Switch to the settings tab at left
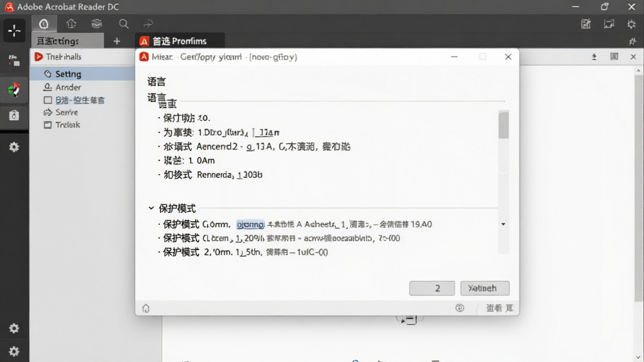This screenshot has height=362, width=644. [x=68, y=41]
